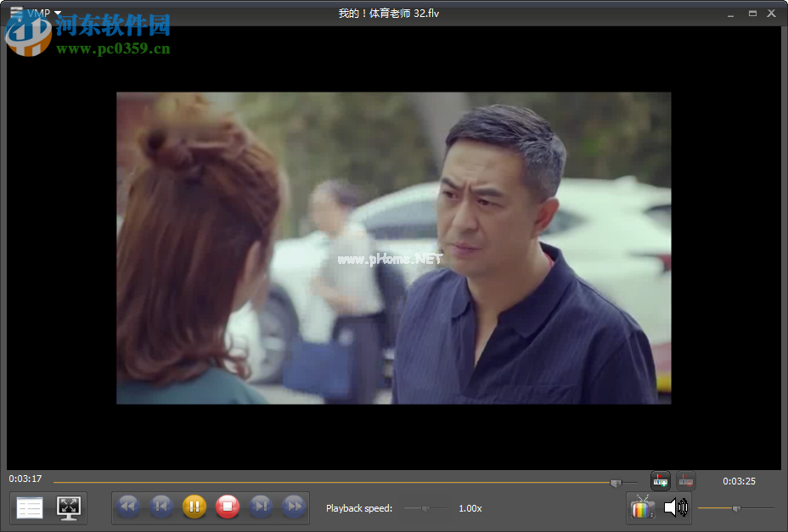Click the seek bar to jump position
788x532 pixels.
tap(340, 480)
